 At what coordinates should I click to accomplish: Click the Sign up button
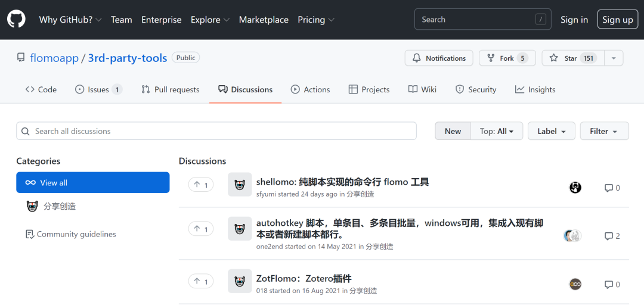tap(618, 20)
